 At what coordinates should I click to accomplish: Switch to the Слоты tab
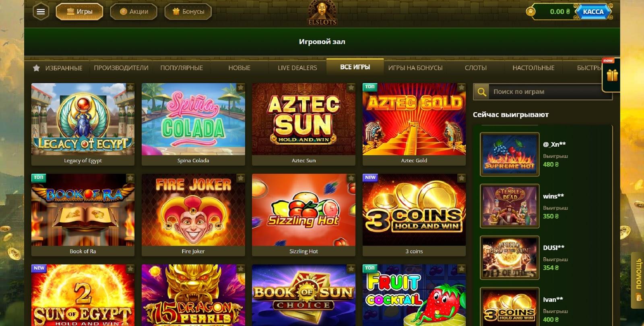475,68
